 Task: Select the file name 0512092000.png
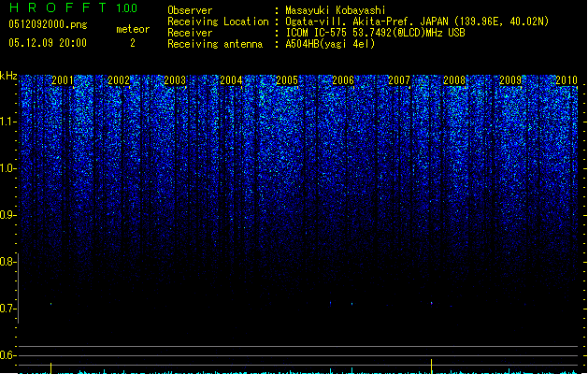pos(48,24)
